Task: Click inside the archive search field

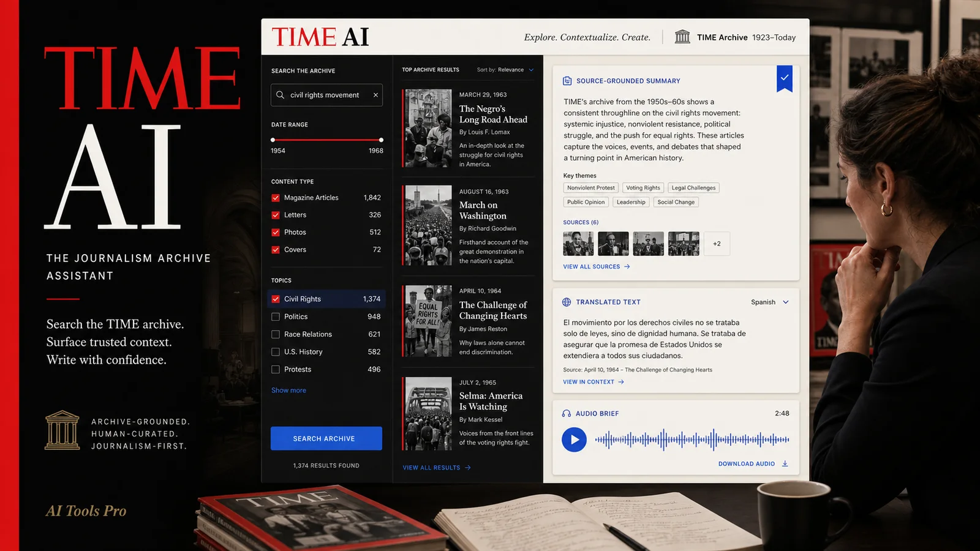Action: [x=326, y=95]
